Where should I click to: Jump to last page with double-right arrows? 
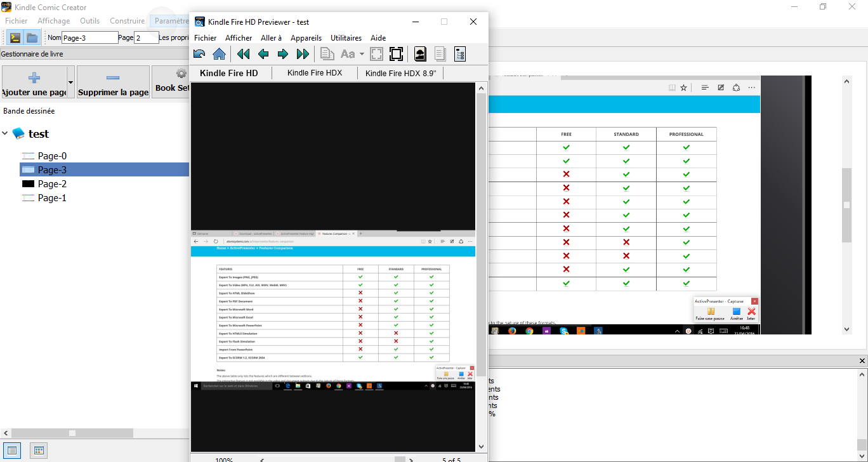coord(303,54)
